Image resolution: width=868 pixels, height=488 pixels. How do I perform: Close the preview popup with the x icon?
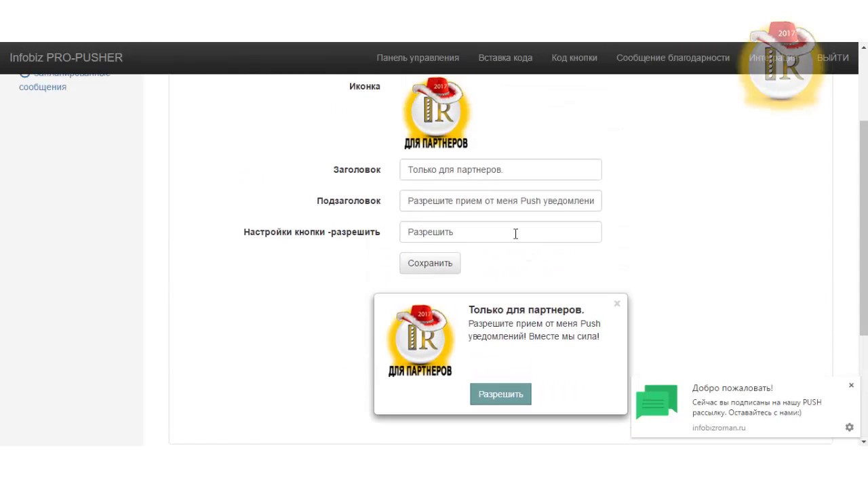point(617,304)
